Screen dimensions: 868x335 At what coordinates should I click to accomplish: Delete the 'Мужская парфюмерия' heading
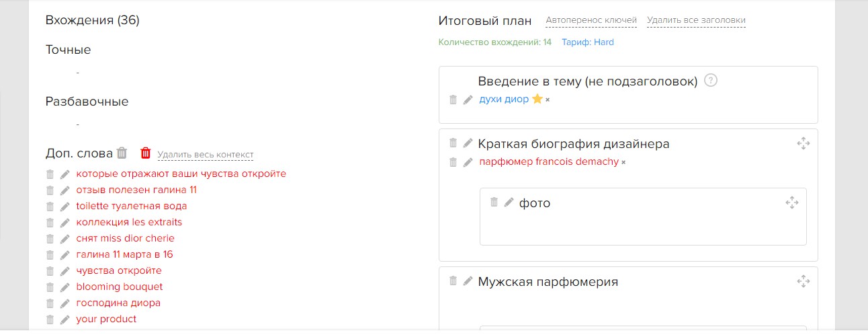pos(453,281)
